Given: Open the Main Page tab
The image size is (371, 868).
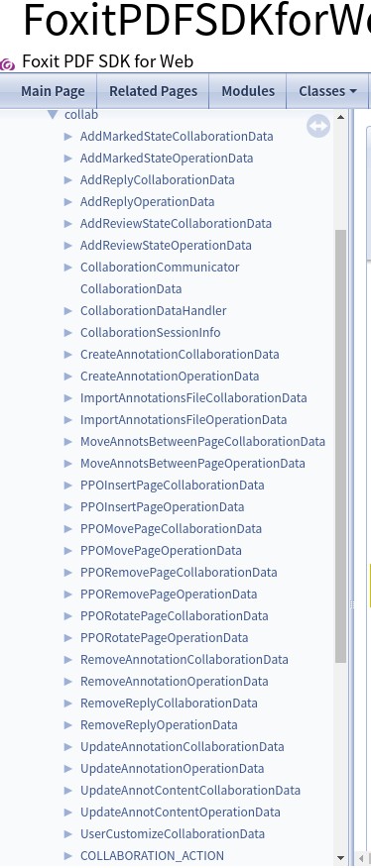Looking at the screenshot, I should [53, 91].
